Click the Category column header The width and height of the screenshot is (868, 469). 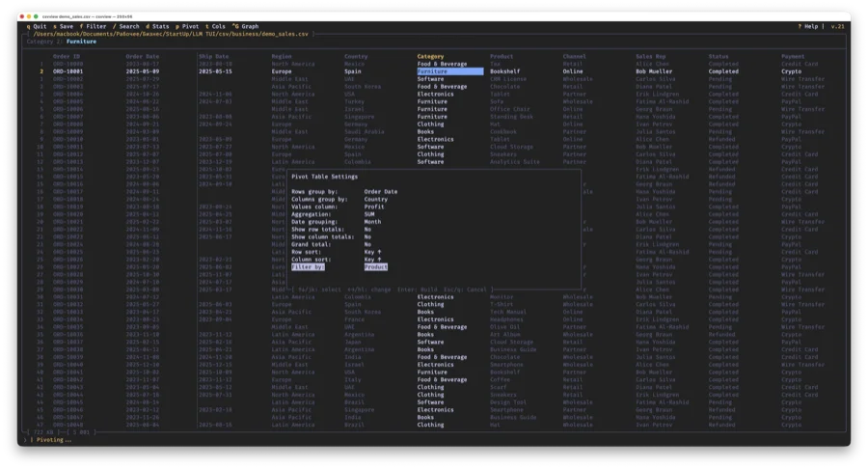tap(430, 56)
